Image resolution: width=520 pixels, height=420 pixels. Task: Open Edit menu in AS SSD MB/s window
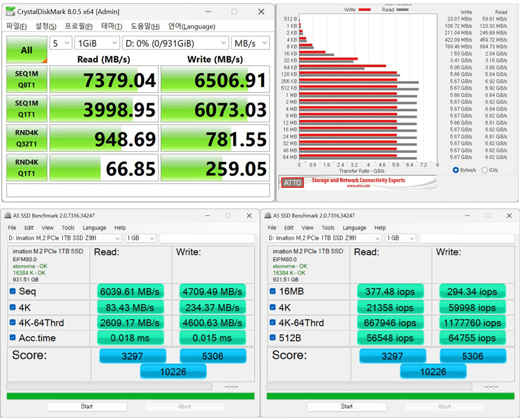tap(29, 228)
